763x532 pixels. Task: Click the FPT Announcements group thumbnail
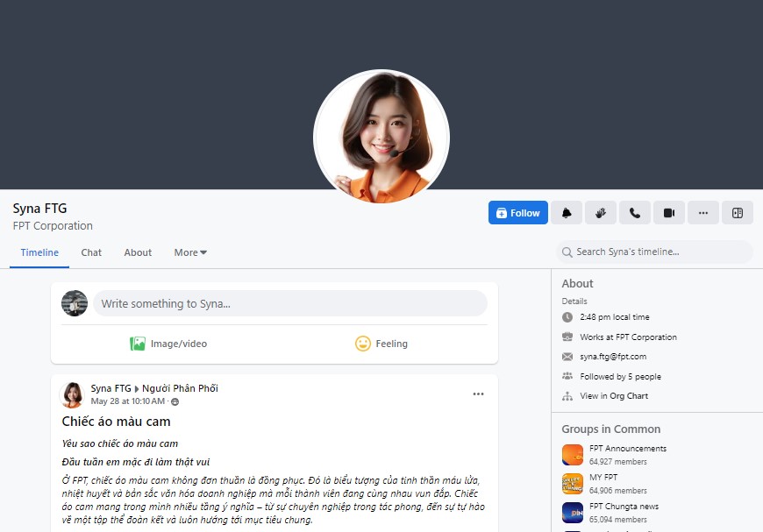[x=573, y=455]
